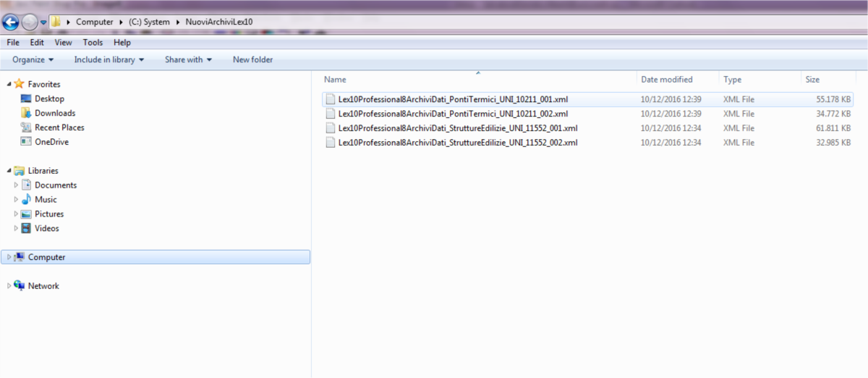Open the Help menu
The height and width of the screenshot is (378, 868).
click(x=122, y=43)
